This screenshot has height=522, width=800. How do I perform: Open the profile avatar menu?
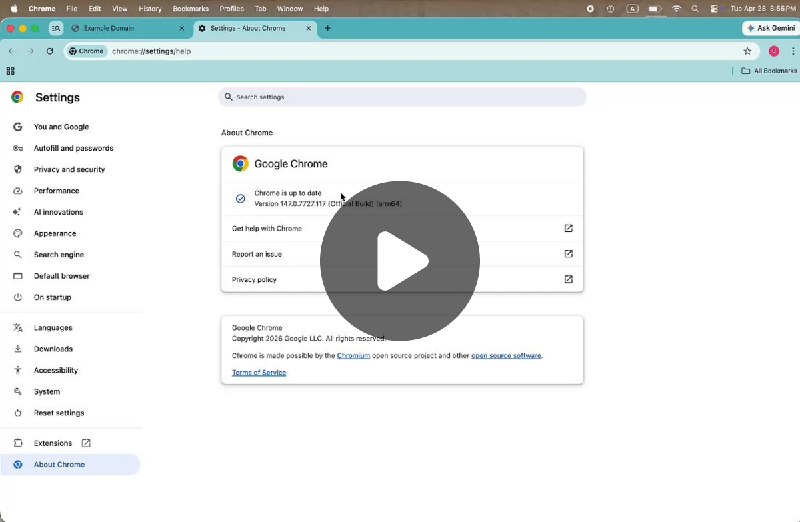pos(774,51)
